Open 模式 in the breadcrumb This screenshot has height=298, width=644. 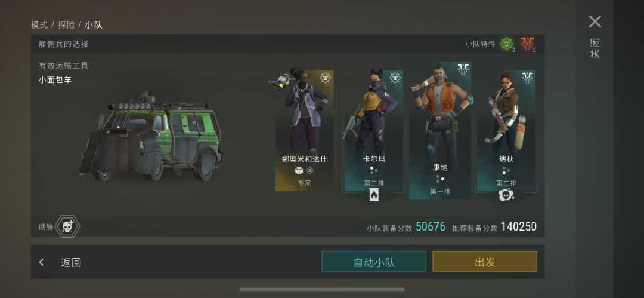tap(39, 24)
